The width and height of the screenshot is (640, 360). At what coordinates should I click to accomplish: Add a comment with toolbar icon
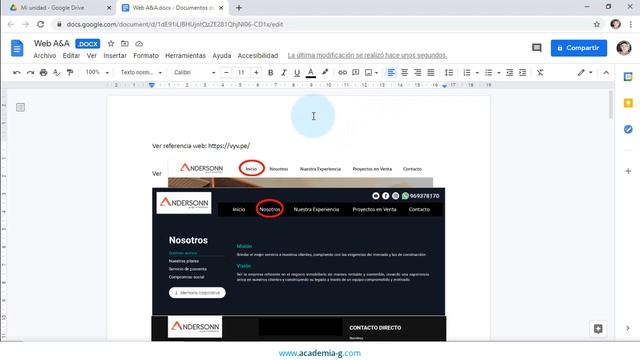click(x=356, y=73)
